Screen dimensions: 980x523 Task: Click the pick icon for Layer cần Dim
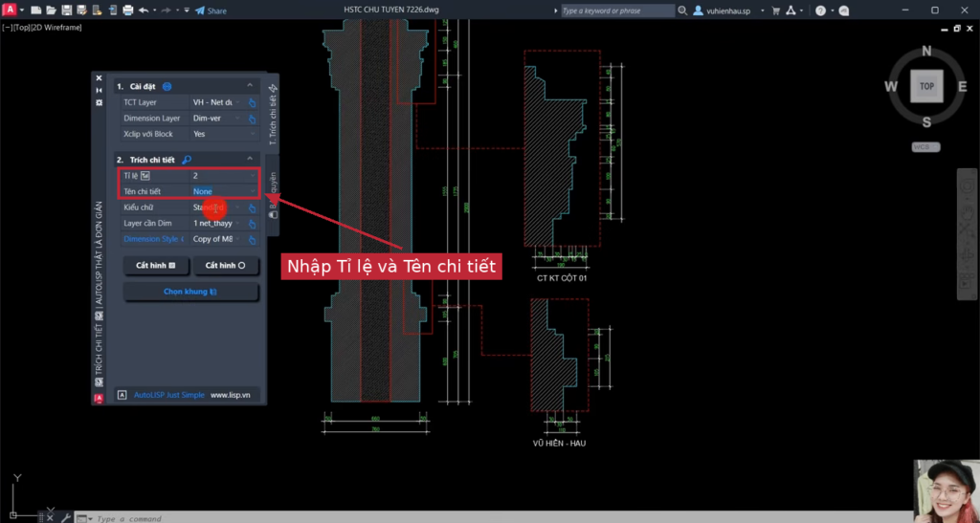click(x=252, y=224)
